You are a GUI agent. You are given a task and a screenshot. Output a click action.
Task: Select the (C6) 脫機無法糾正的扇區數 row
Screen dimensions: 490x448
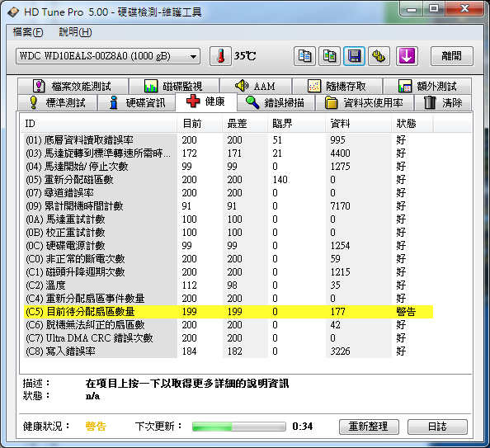pos(229,325)
